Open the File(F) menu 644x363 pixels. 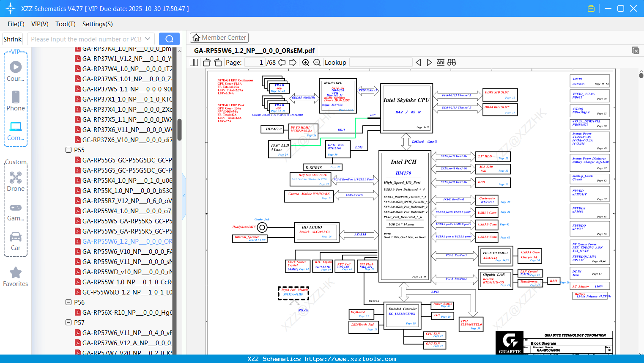16,24
